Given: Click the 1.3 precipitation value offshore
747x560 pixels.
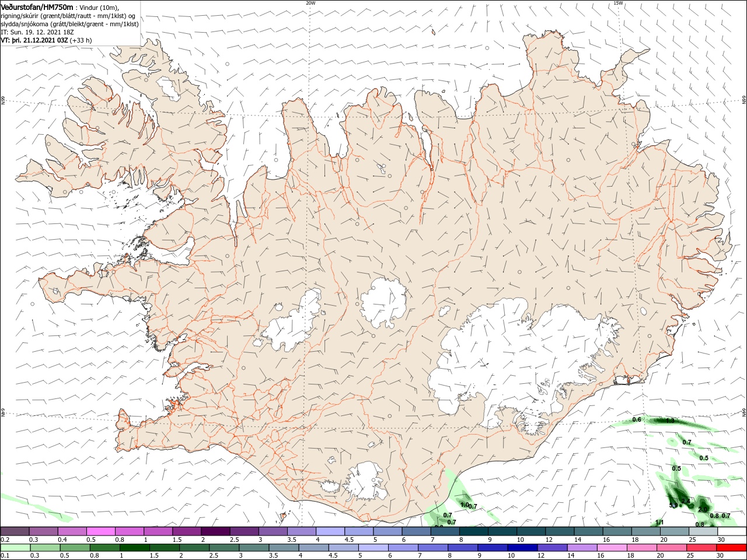Looking at the screenshot, I should pos(670,421).
